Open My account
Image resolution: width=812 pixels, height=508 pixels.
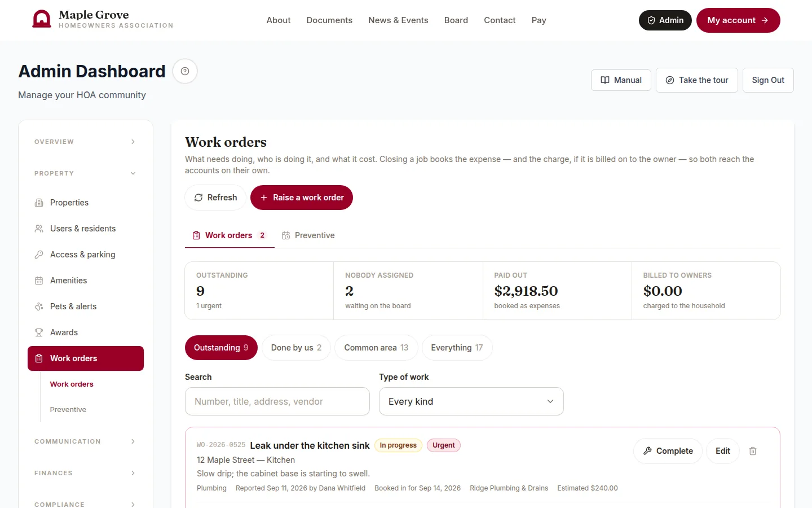[x=738, y=20]
